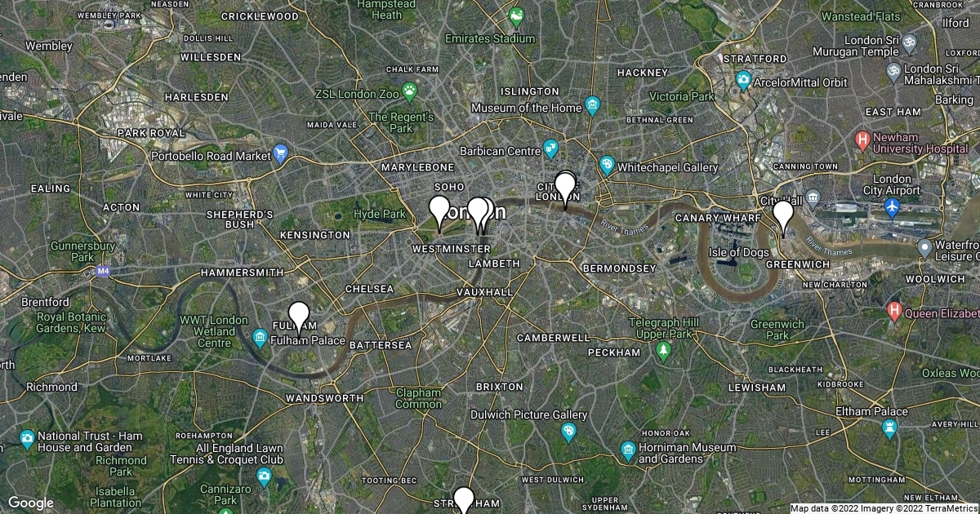Screen dimensions: 980x514
Task: Click the Barbican Centre icon
Action: pos(551,148)
